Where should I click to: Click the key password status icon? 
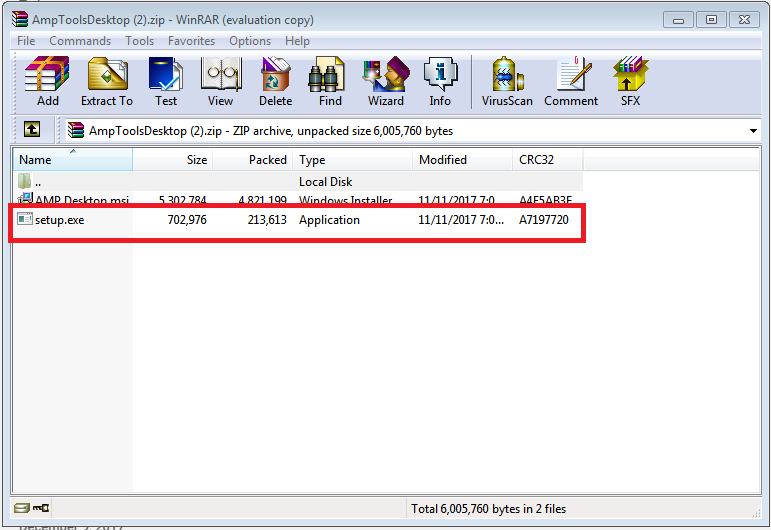tap(41, 508)
